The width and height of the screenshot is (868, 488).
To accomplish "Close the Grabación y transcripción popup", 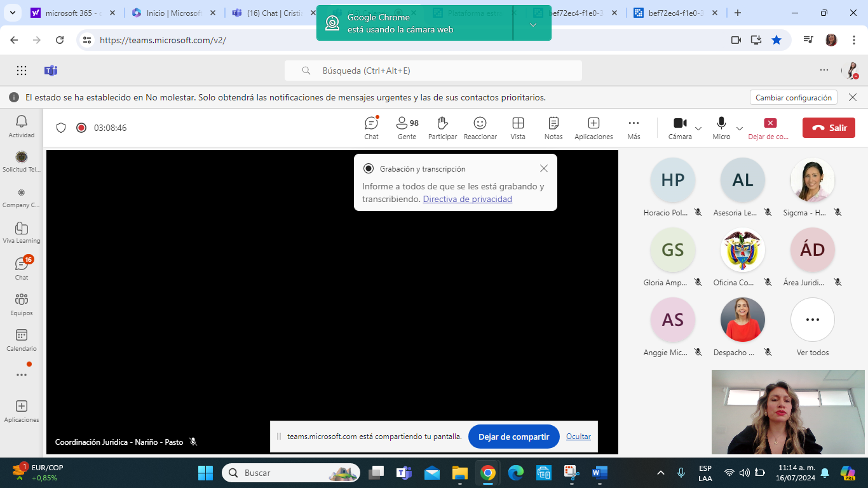I will 543,168.
